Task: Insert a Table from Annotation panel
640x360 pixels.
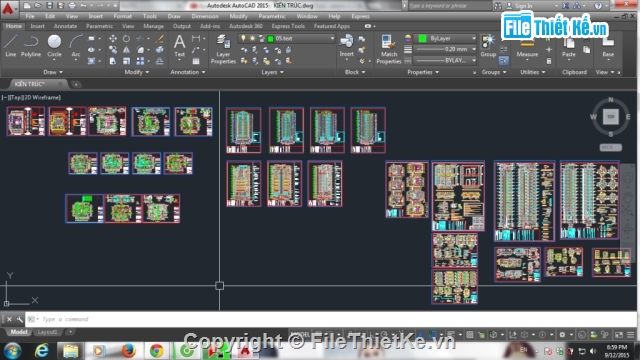Action: tap(196, 61)
